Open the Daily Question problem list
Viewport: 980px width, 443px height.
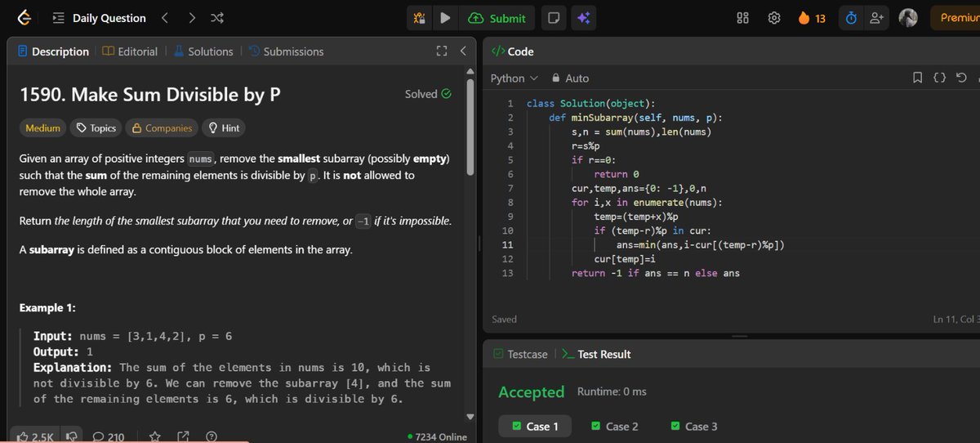tap(100, 18)
